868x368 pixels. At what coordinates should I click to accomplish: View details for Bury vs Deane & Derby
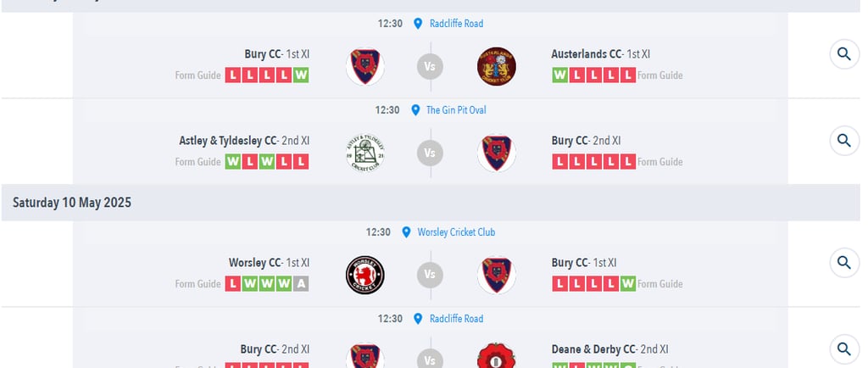click(x=844, y=349)
